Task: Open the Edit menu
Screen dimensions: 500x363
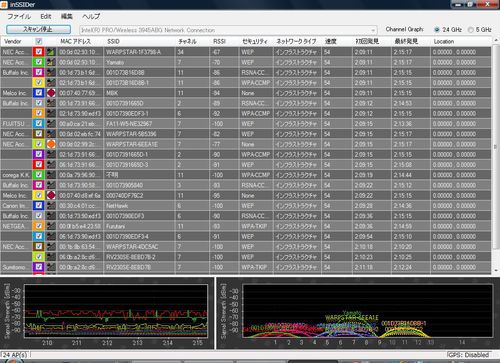Action: point(46,16)
